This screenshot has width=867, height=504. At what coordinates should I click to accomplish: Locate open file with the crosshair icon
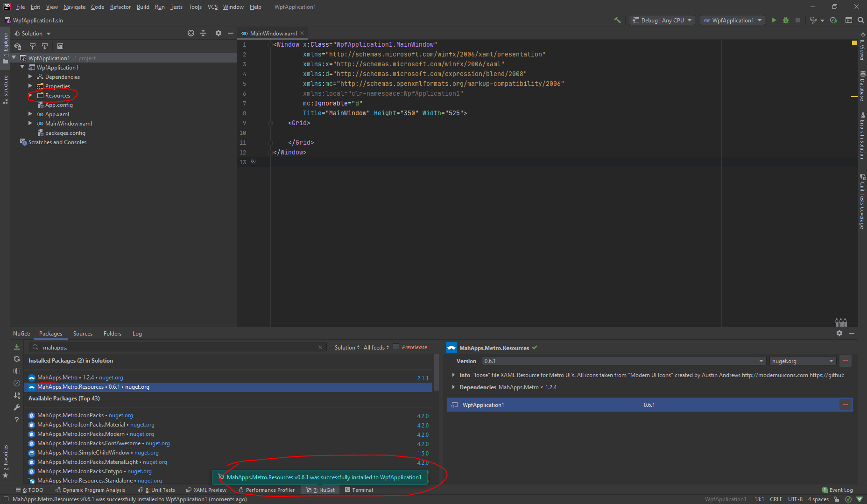pos(190,33)
